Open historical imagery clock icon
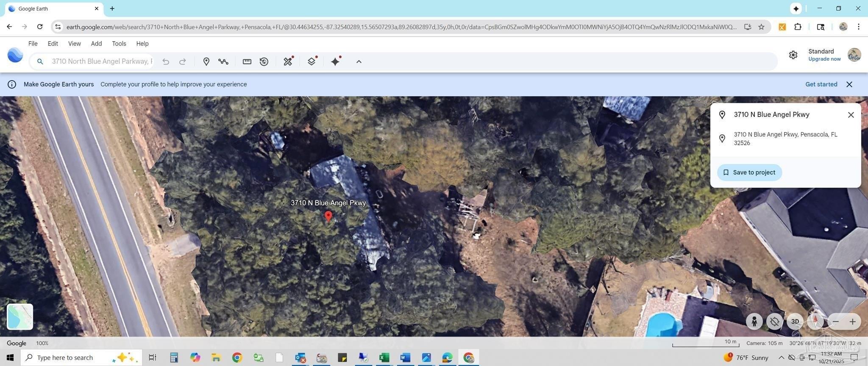 pyautogui.click(x=264, y=61)
